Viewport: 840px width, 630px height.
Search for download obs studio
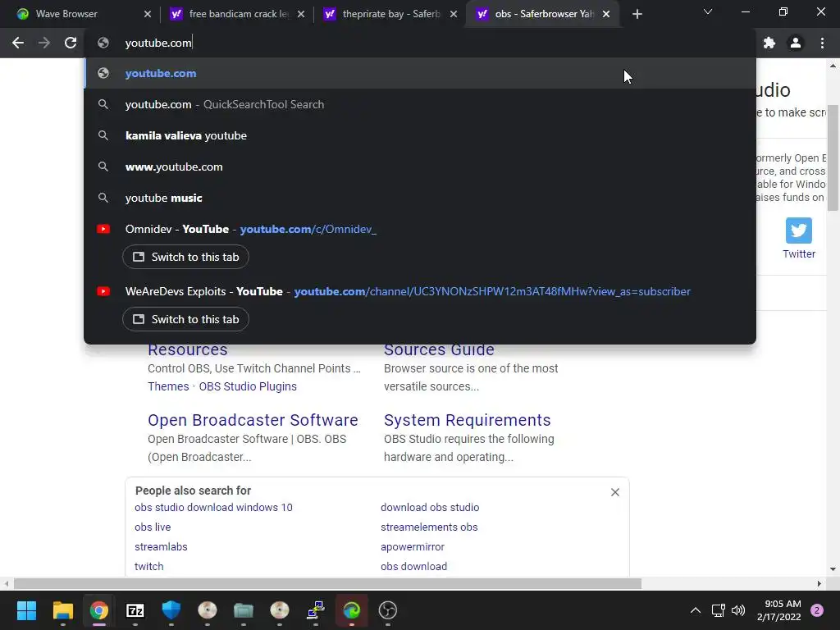(430, 507)
